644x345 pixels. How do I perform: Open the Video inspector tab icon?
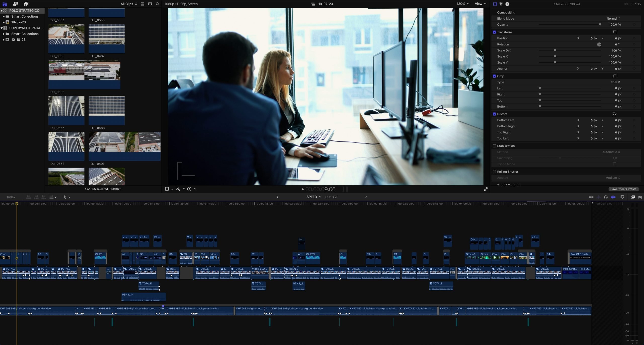495,4
